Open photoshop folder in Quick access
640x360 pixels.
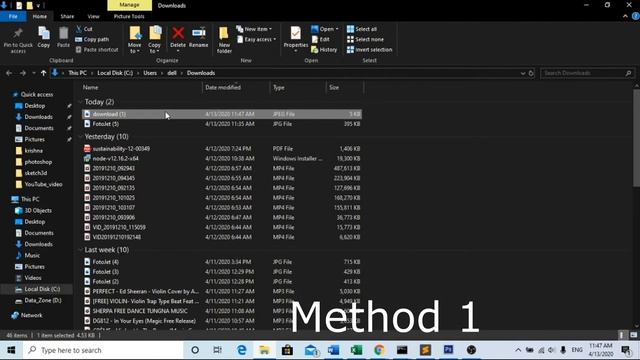(38, 162)
